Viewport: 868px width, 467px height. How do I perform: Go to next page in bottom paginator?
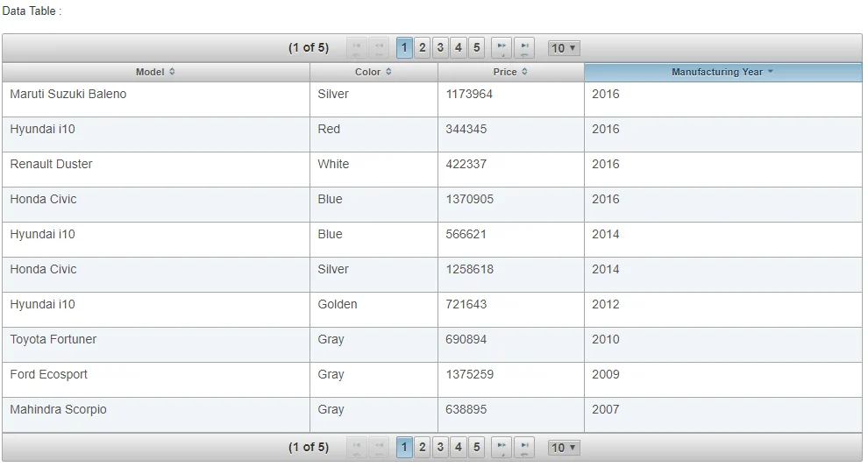[x=501, y=447]
